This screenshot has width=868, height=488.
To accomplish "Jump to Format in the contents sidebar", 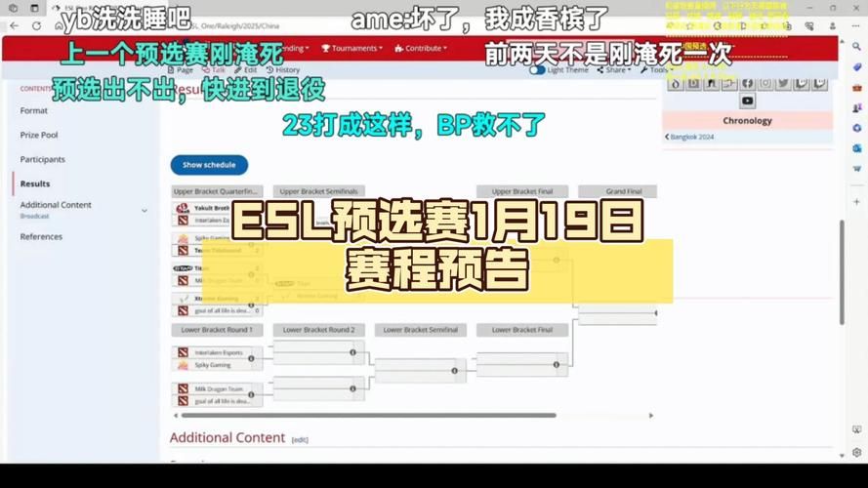I will (34, 110).
